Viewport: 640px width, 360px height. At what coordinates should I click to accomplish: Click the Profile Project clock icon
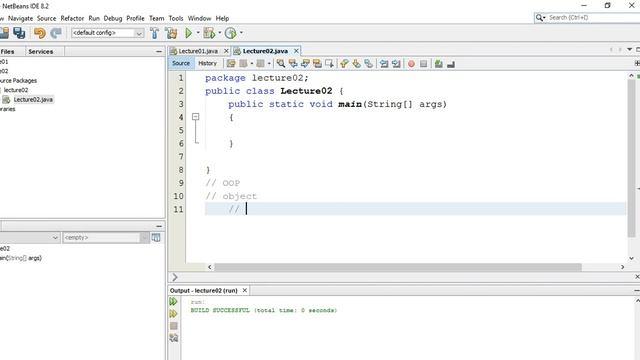pos(231,33)
